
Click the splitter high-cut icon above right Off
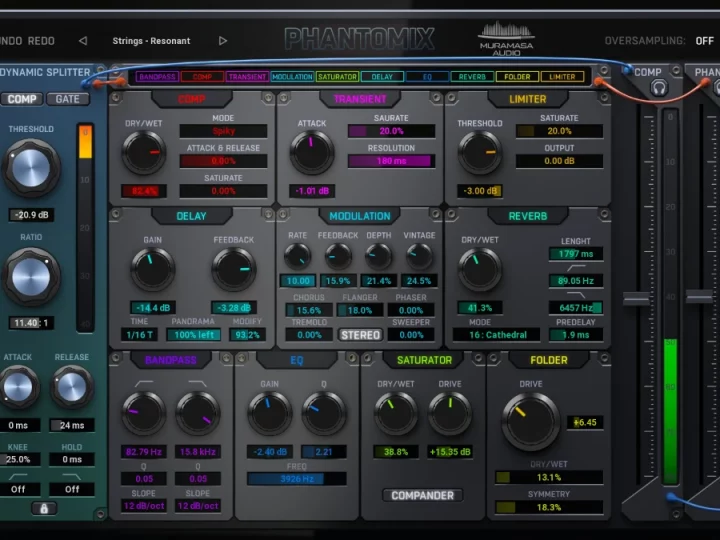coord(72,476)
